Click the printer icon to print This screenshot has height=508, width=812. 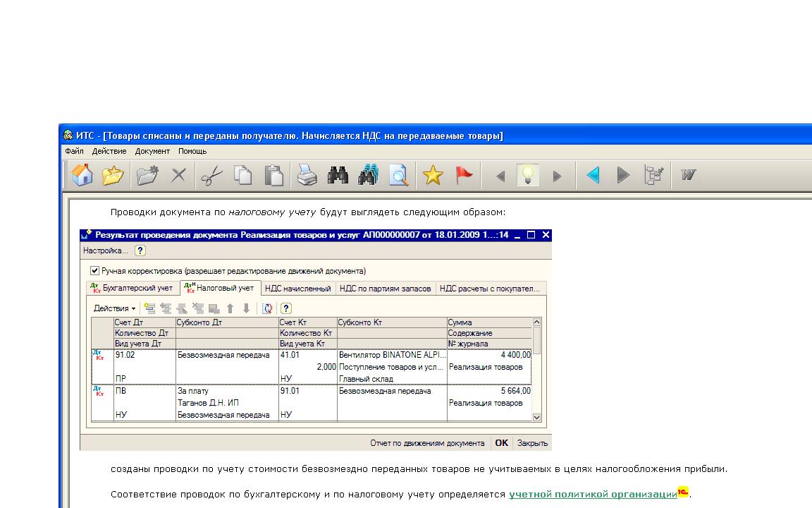[307, 176]
